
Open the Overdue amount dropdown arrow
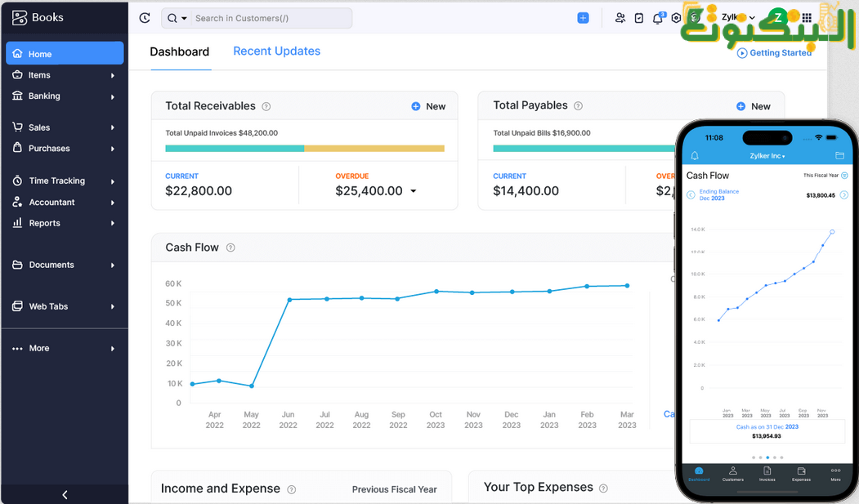coord(414,191)
